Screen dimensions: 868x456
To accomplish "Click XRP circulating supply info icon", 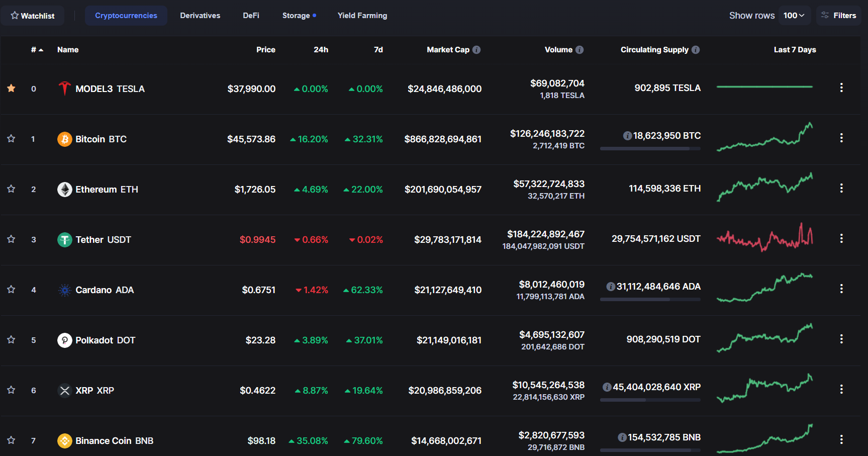I will coord(607,387).
